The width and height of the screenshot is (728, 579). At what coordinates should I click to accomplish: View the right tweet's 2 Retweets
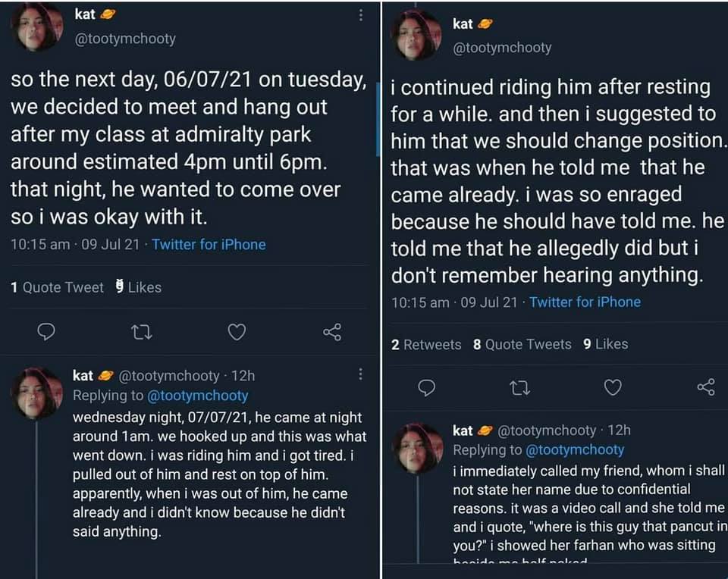tap(426, 344)
